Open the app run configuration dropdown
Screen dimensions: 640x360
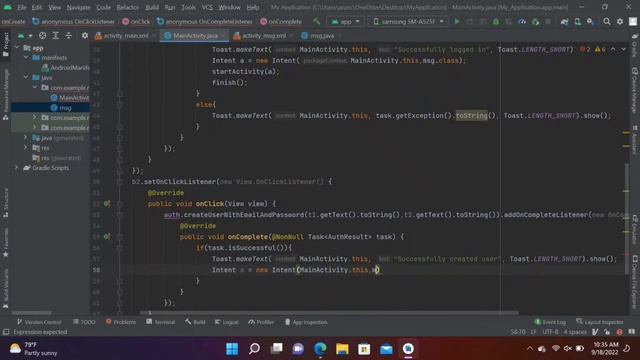coord(345,22)
